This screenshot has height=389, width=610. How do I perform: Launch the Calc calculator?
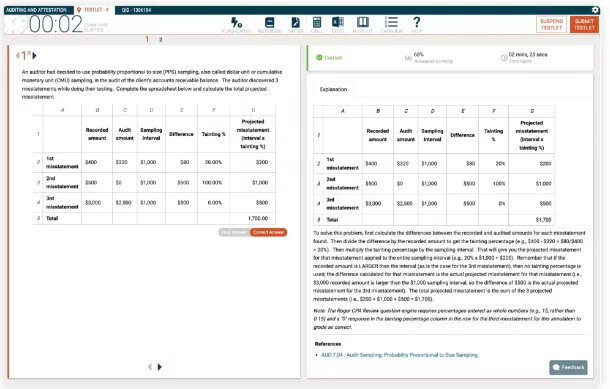(317, 25)
